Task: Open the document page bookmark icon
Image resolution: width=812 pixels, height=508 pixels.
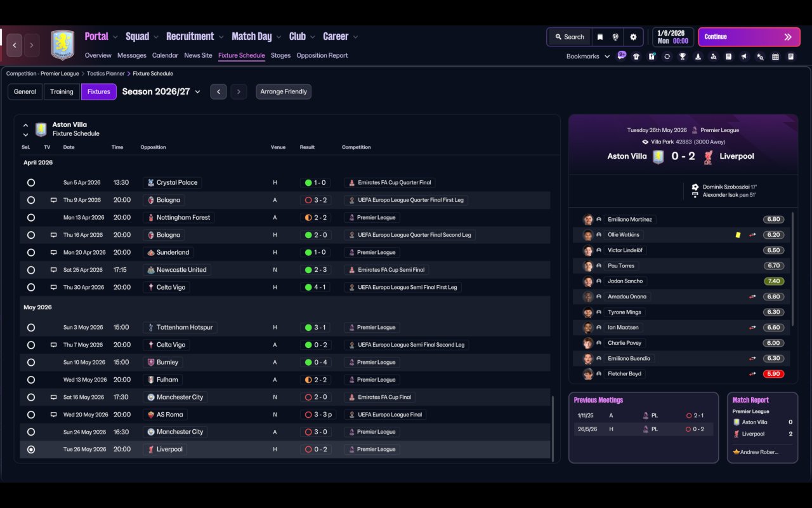Action: click(x=729, y=57)
